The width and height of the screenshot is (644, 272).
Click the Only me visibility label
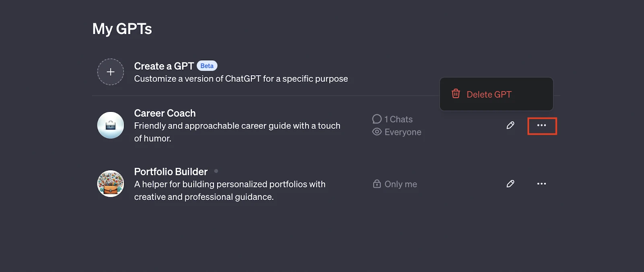pos(400,184)
